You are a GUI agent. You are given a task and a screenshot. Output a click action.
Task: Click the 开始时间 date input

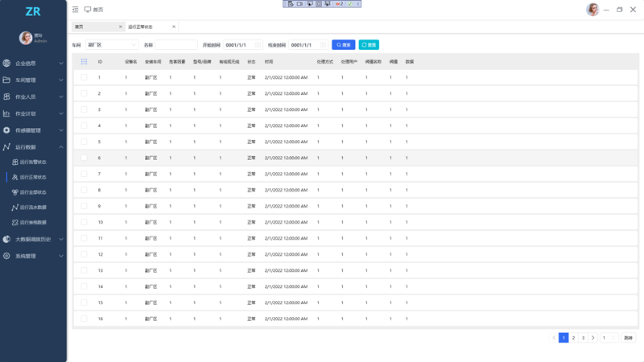tap(243, 45)
